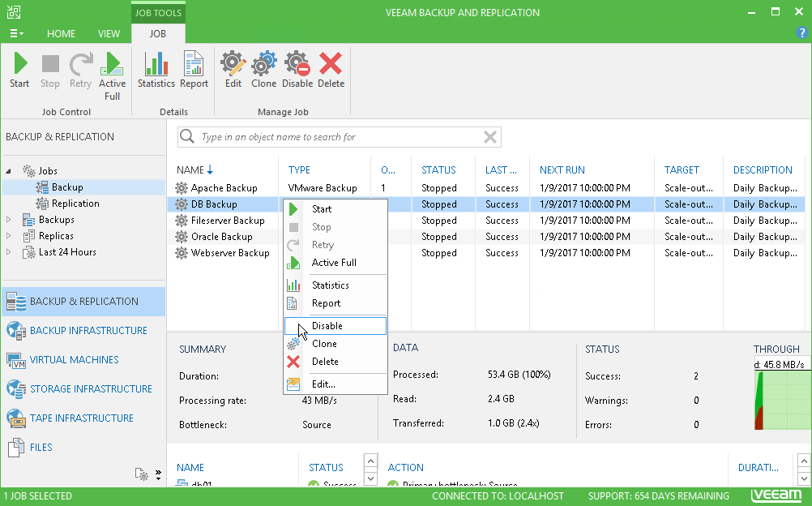Viewport: 812px width, 506px height.
Task: Expand navigation pane overflow chevron
Action: pos(158,474)
